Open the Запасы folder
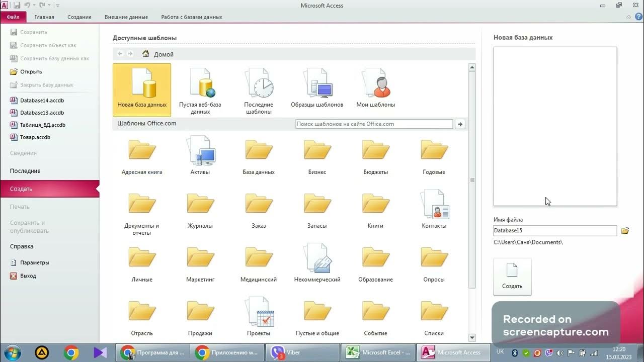Screen dimensions: 644x362 [317, 210]
